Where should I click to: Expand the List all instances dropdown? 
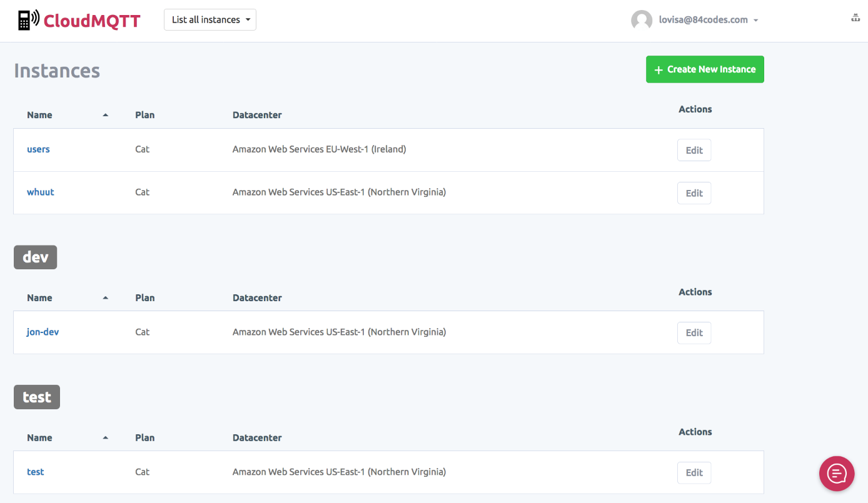click(210, 20)
